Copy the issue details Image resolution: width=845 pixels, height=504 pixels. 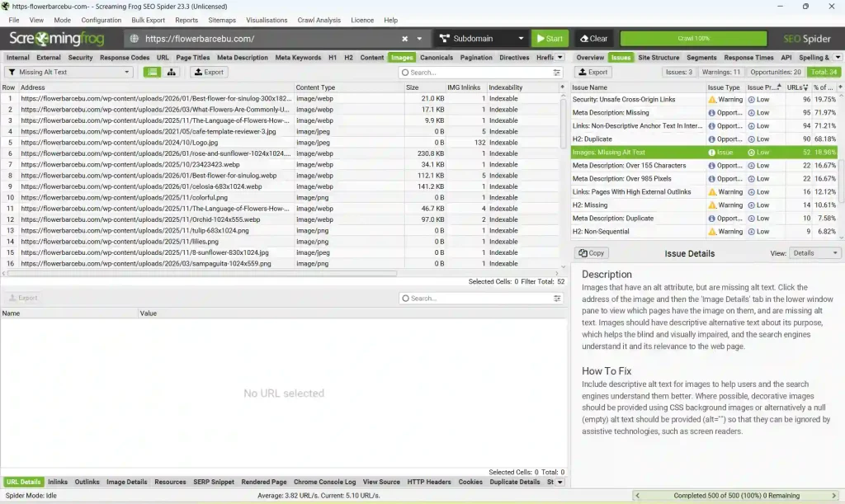(x=591, y=253)
